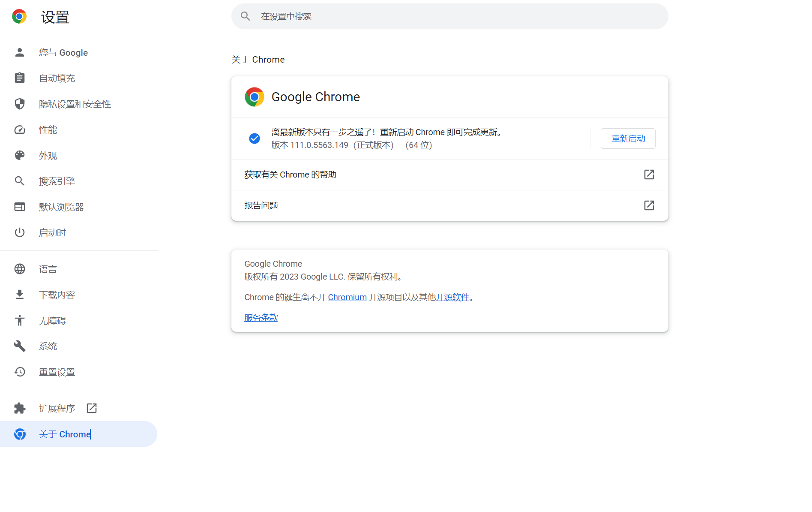Focus the 在设置中搜索 search field
Viewport: 812px width, 512px height.
[x=450, y=16]
